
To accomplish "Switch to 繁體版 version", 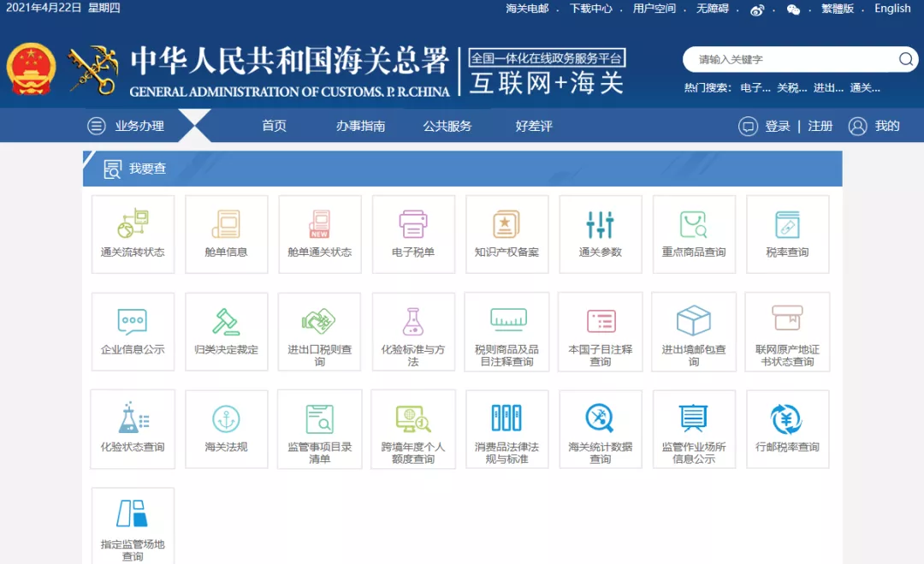I will point(838,9).
